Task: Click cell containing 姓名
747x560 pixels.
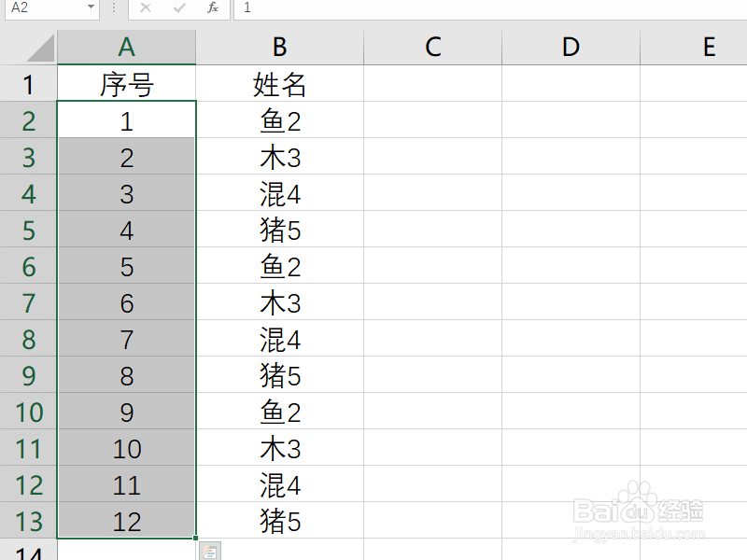Action: point(279,83)
